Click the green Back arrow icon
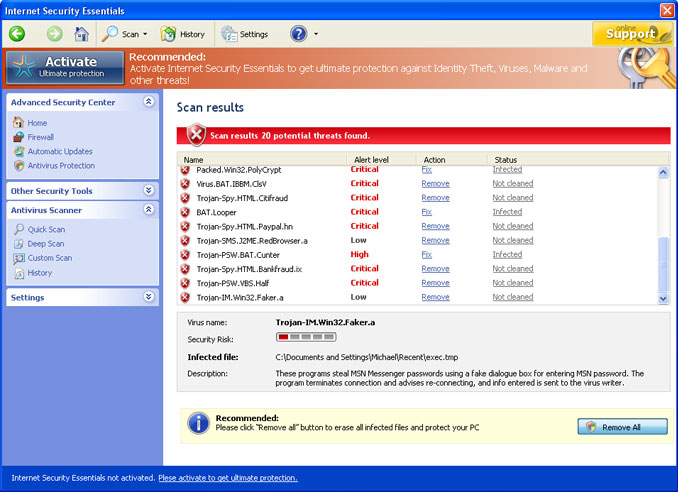The width and height of the screenshot is (678, 492). point(17,34)
